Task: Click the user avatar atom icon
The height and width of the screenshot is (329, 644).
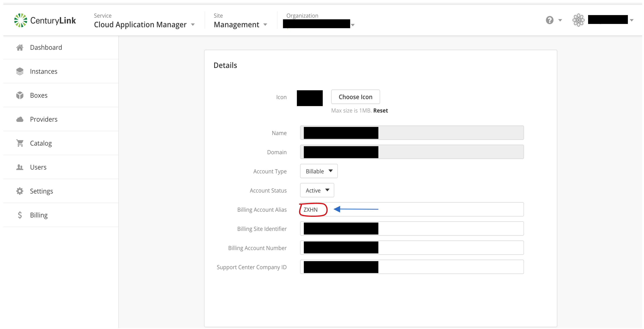Action: 579,20
